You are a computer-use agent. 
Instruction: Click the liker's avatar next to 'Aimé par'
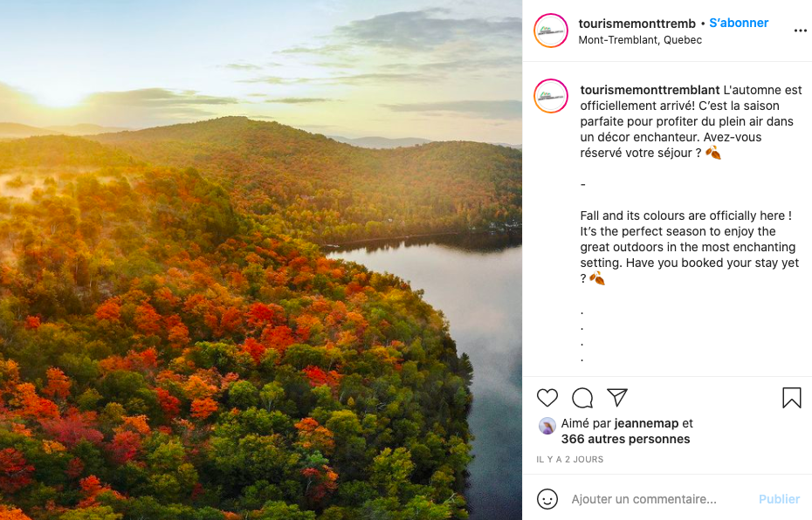click(547, 425)
